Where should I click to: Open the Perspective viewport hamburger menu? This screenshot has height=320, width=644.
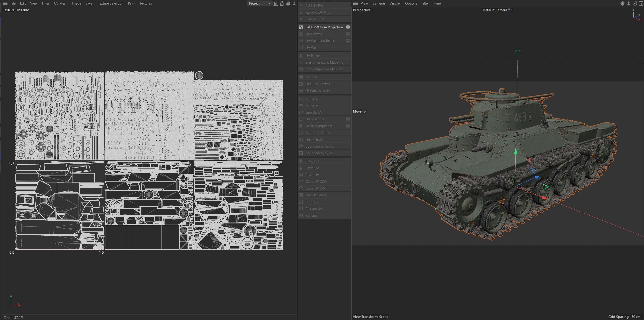tap(355, 3)
